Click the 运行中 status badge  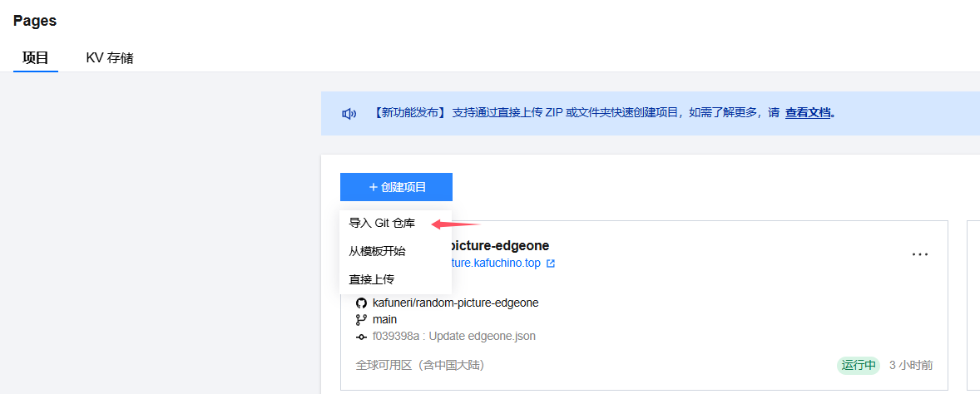[859, 365]
